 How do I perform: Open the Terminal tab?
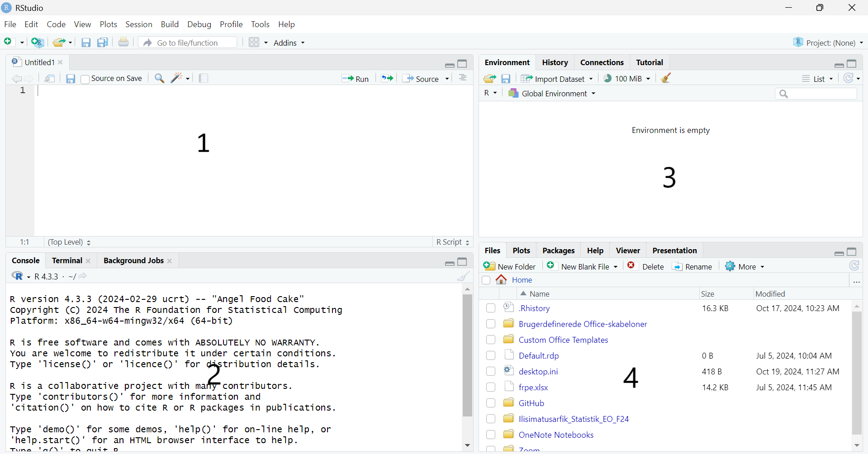[67, 260]
